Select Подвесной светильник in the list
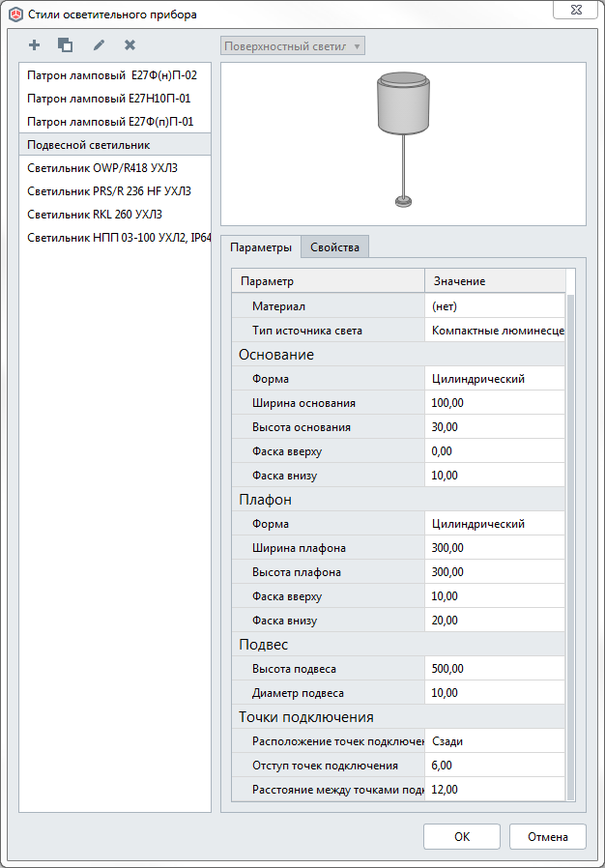The height and width of the screenshot is (868, 605). [x=115, y=145]
